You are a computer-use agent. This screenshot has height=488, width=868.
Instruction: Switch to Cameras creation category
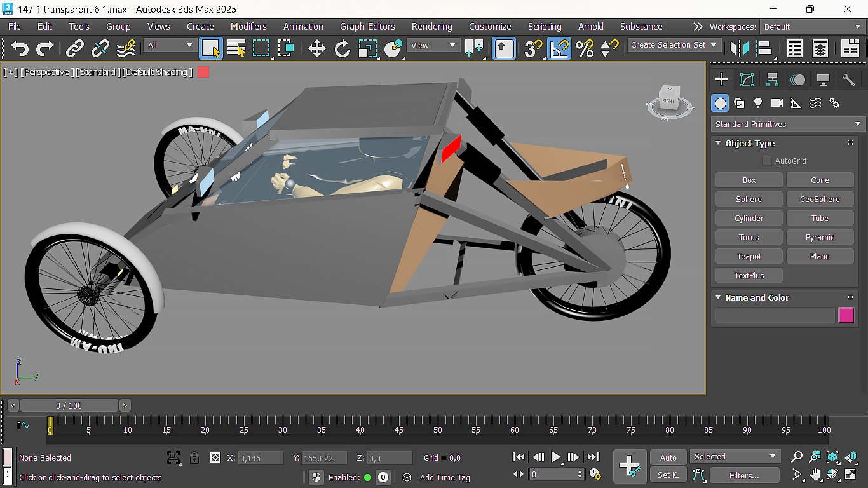tap(776, 103)
